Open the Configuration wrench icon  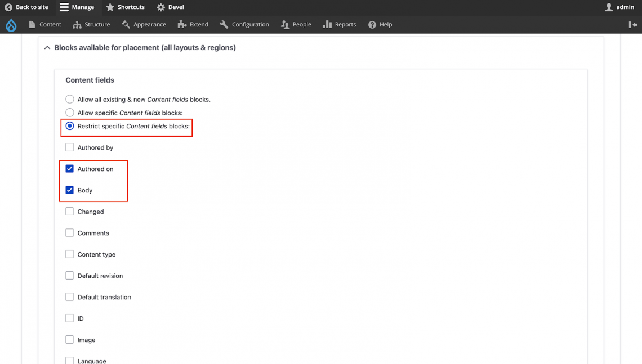[224, 25]
